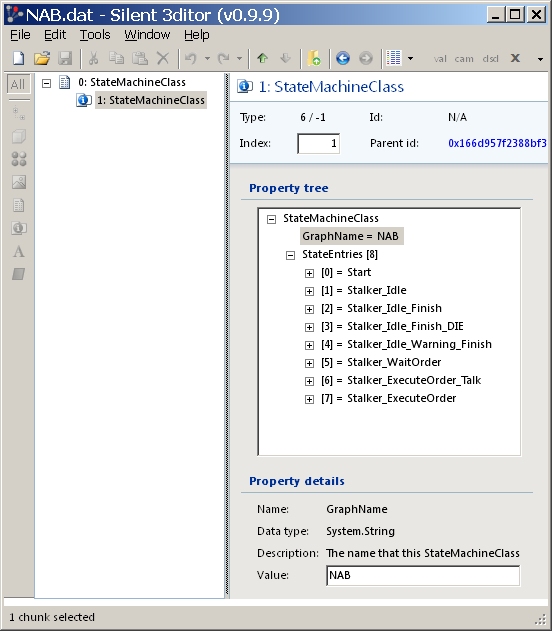
Task: Select the GraphName = NAB property
Action: tap(351, 236)
